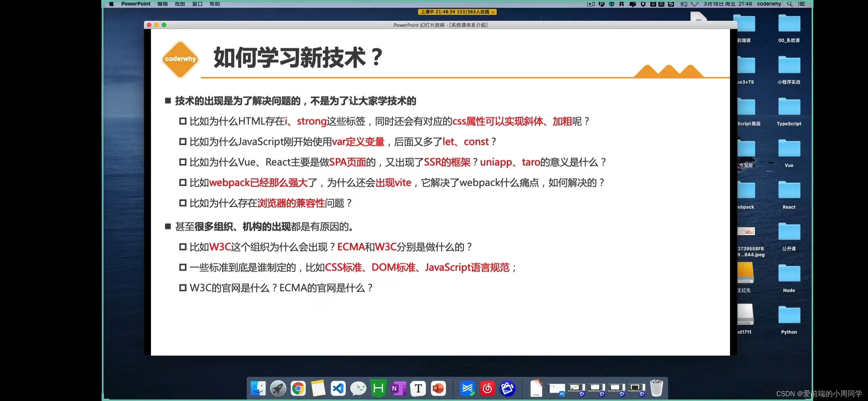Image resolution: width=868 pixels, height=401 pixels.
Task: Open Notification Center list icon
Action: pyautogui.click(x=802, y=4)
